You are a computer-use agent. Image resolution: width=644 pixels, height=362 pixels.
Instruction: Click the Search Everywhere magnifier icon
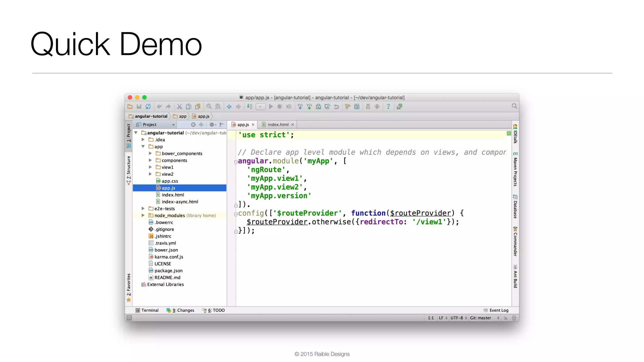point(514,106)
